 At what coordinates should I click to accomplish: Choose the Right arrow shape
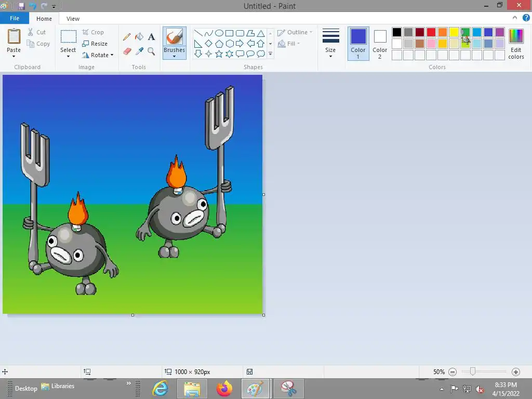point(240,44)
